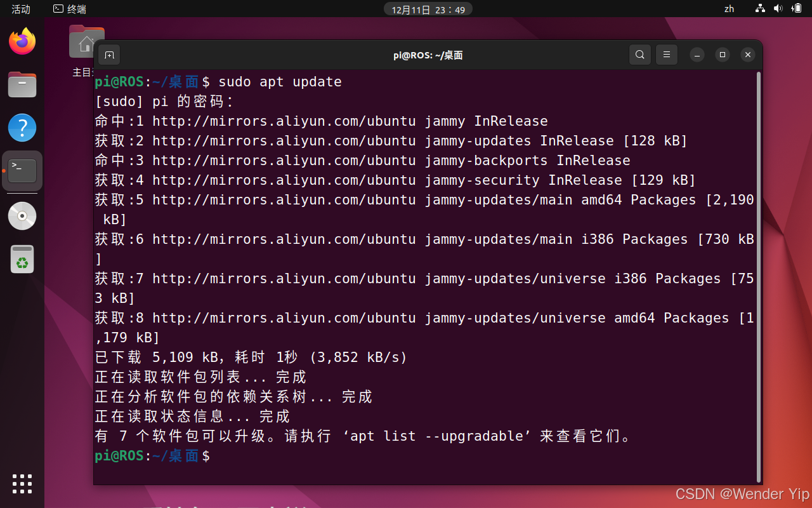
Task: Open the Trash in dock
Action: click(22, 259)
